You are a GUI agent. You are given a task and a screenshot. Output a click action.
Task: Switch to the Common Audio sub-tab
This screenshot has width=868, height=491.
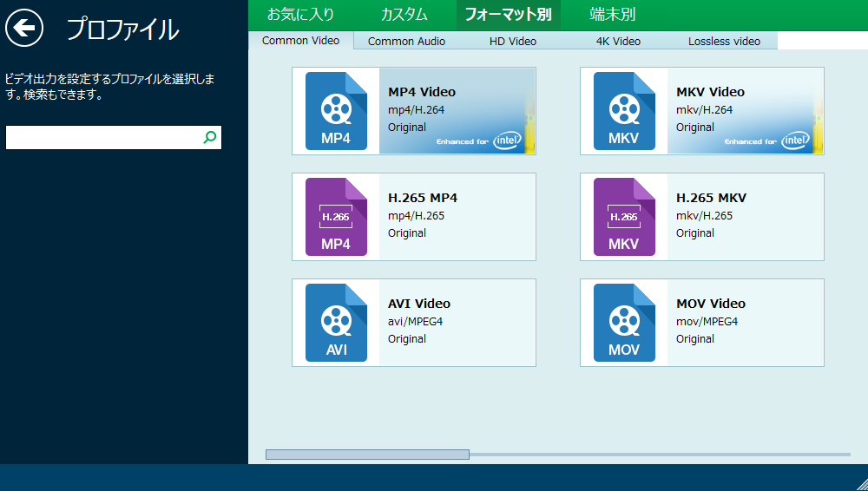coord(406,41)
